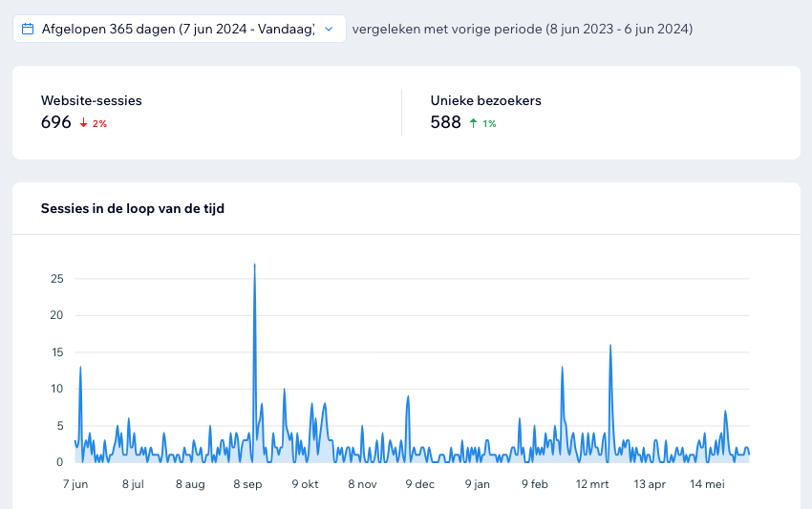Click the red down arrow next to 2%
812x509 pixels.
[x=83, y=123]
